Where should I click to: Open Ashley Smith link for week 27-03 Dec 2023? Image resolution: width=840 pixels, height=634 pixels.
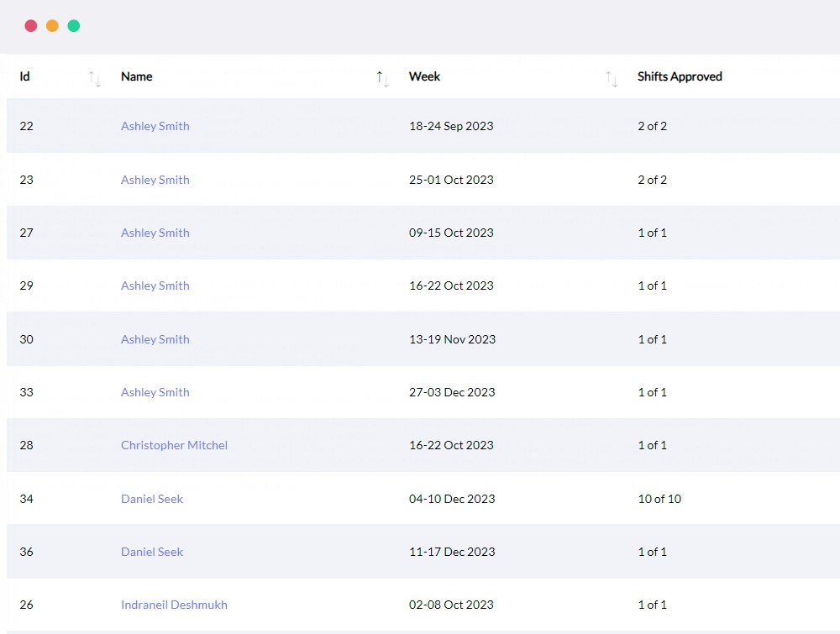point(155,392)
